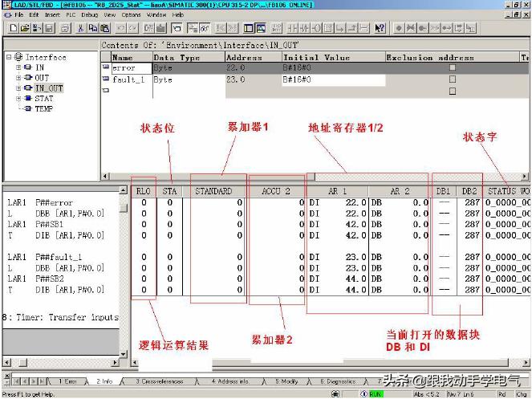Open the Insert menu
This screenshot has width=532, height=399.
pos(52,15)
